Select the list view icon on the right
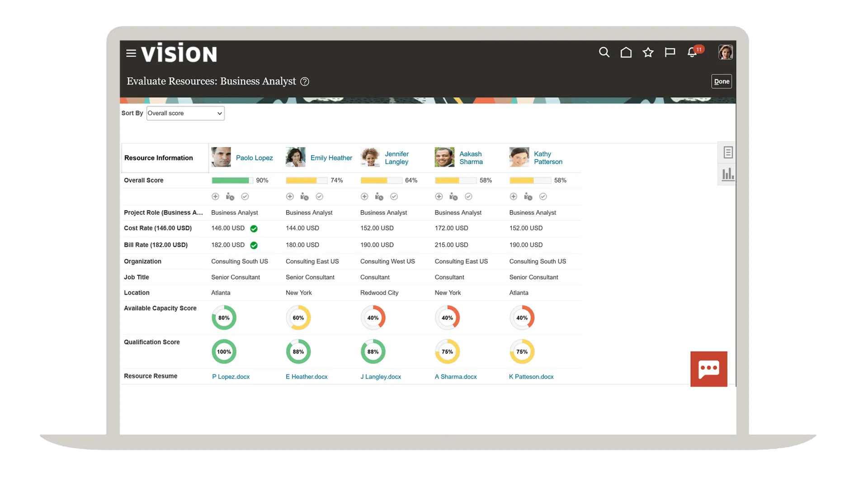 [727, 152]
